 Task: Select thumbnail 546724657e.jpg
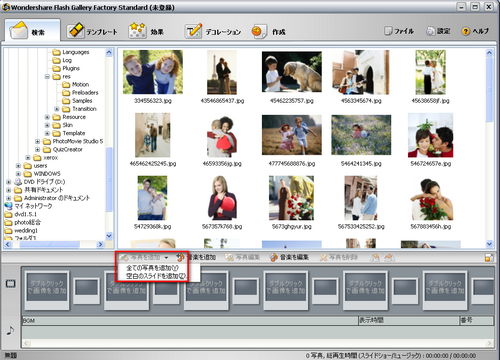(x=431, y=135)
